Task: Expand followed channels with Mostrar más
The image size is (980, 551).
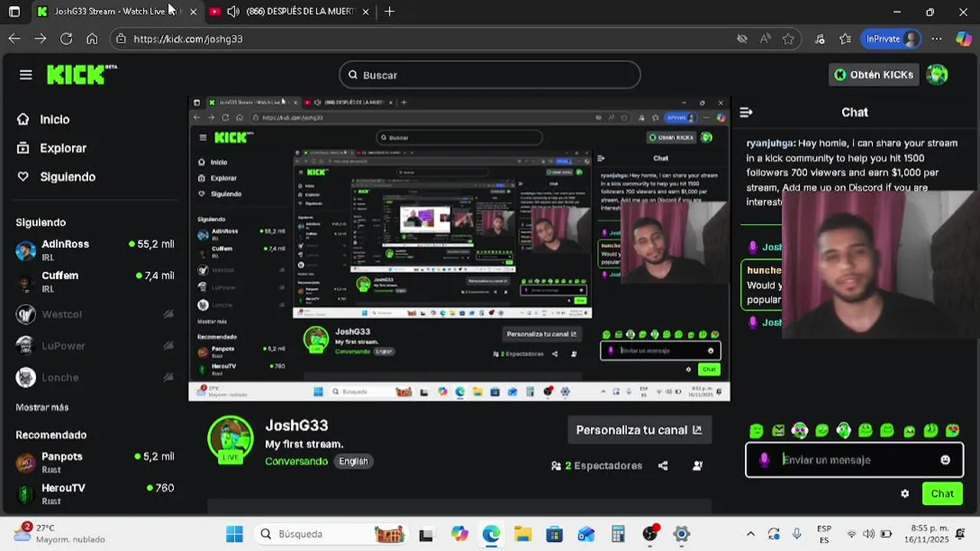Action: (x=42, y=407)
